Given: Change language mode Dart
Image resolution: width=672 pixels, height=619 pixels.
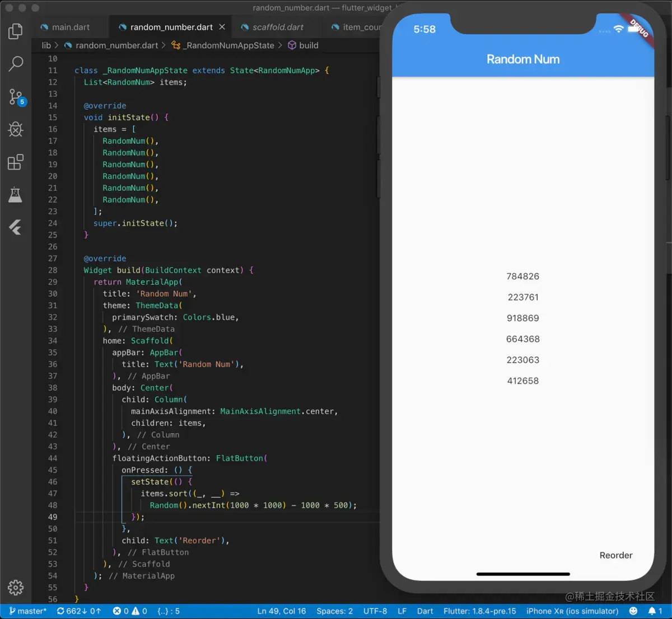Looking at the screenshot, I should [425, 611].
